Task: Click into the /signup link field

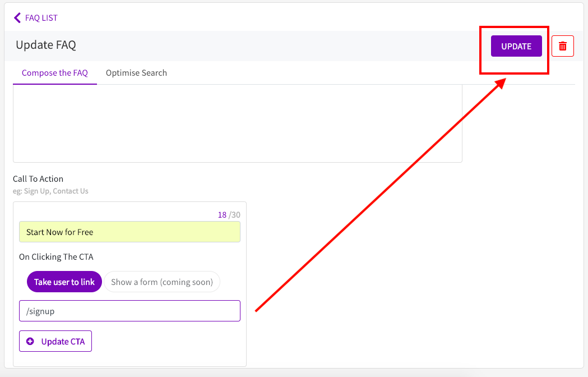Action: pyautogui.click(x=129, y=311)
